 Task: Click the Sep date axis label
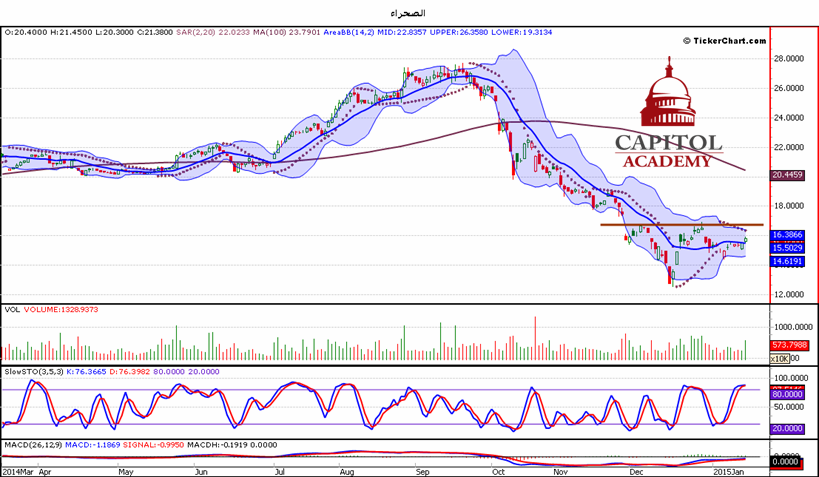tap(423, 472)
